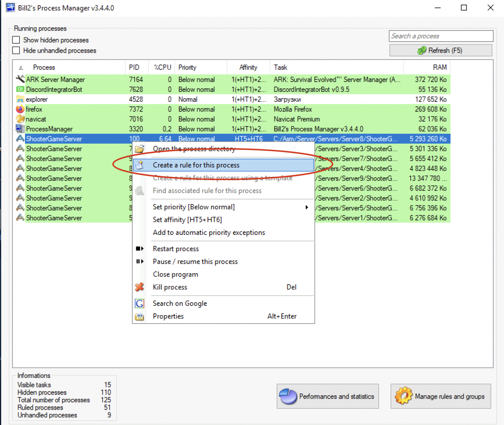Viewport: 504px width, 425px height.
Task: Click the folder icon for process directory
Action: (x=140, y=149)
